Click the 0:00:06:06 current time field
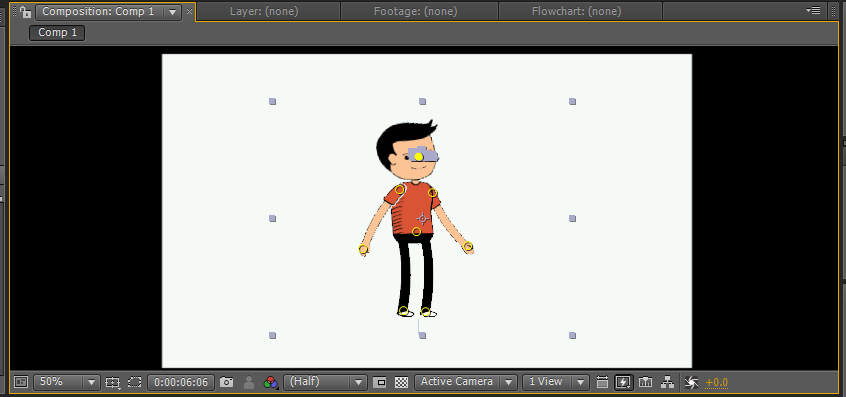846x397 pixels. [181, 382]
